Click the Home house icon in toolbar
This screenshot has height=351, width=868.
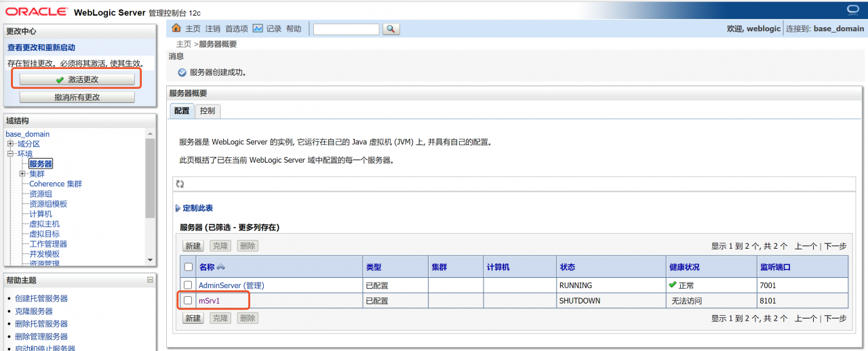pyautogui.click(x=176, y=28)
